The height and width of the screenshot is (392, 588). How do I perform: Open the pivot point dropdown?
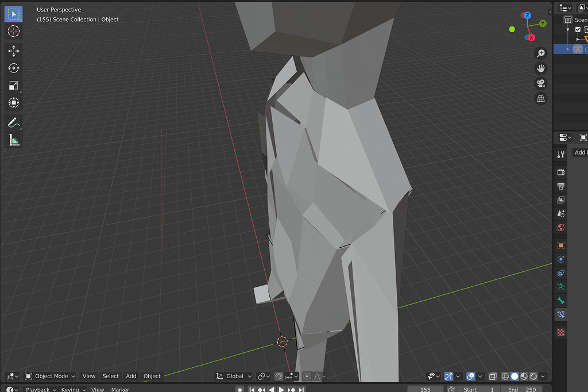(x=264, y=376)
